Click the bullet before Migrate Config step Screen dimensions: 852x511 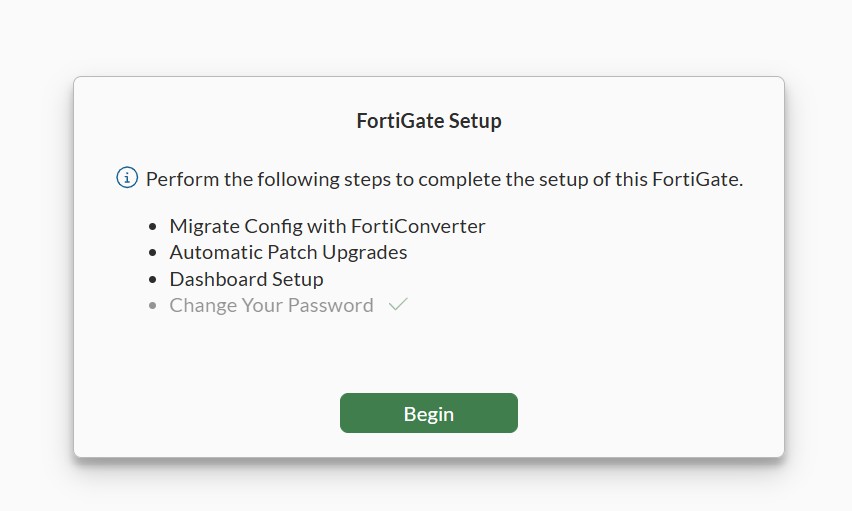tap(153, 227)
